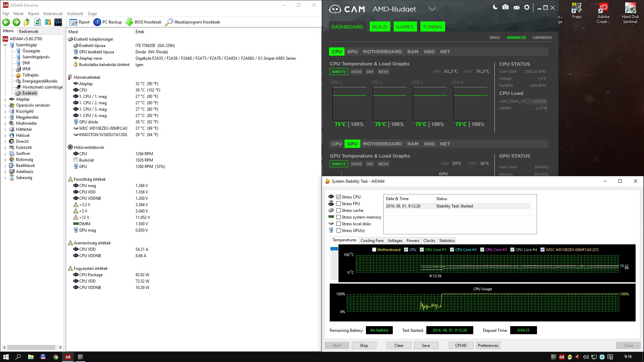Open the notification center tray icon
Screen dimensions: 644x362
[x=610, y=357]
